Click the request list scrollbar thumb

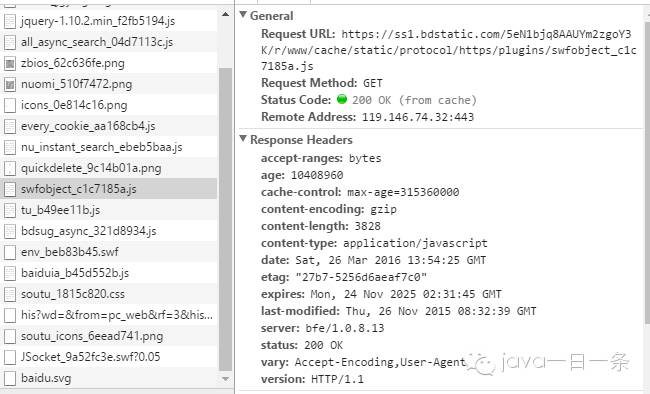pyautogui.click(x=226, y=219)
